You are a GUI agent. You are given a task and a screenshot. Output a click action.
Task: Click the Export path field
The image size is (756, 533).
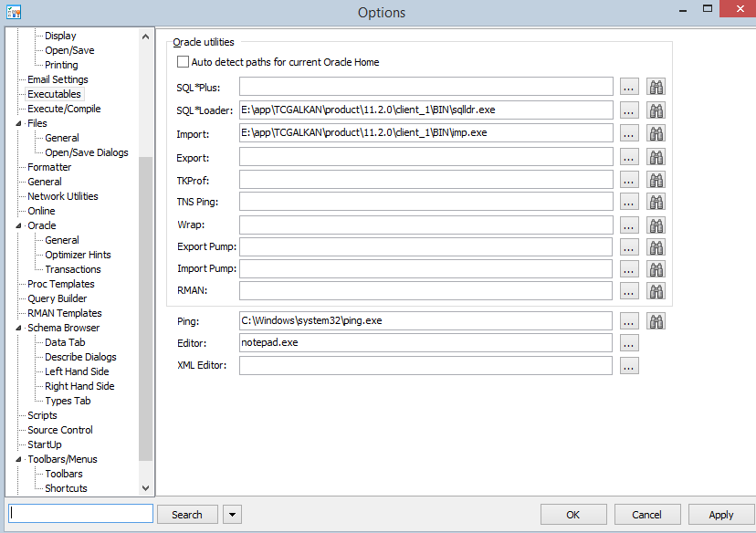[426, 157]
